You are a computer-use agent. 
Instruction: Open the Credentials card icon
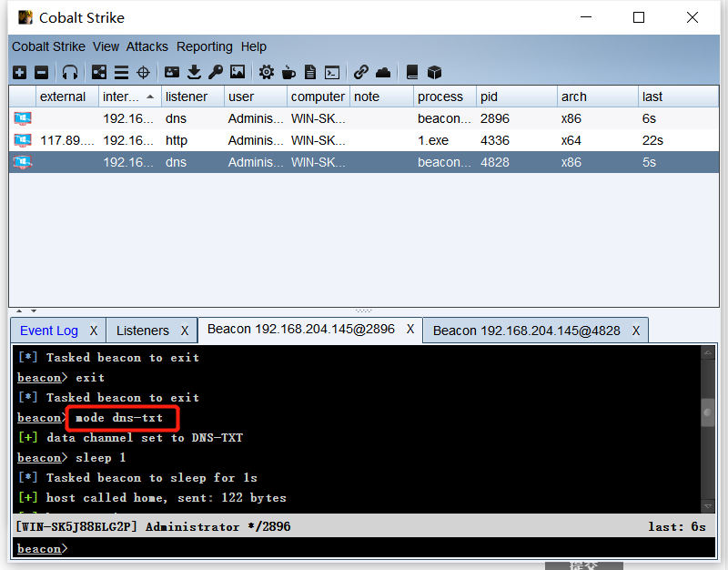tap(172, 73)
